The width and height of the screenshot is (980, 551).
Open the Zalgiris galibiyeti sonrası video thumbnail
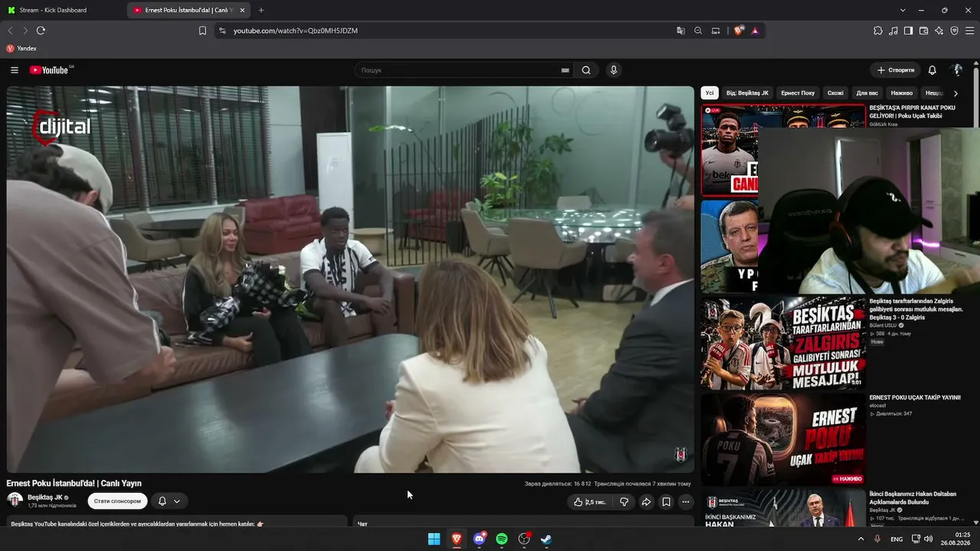(783, 343)
